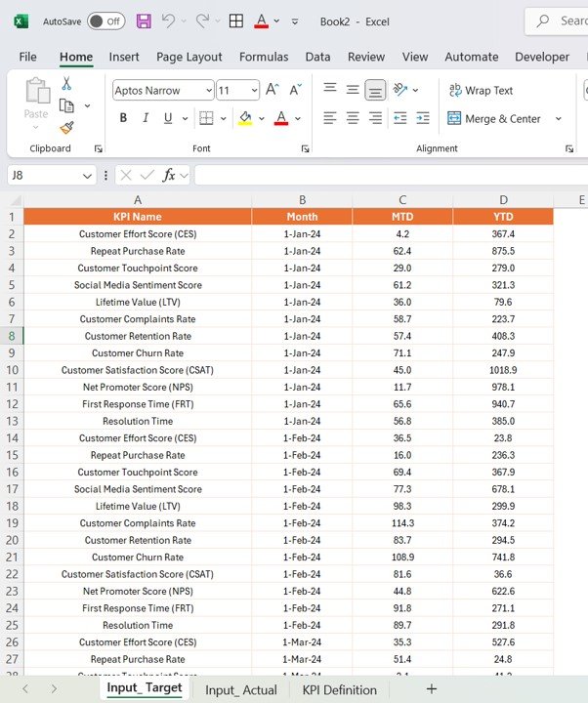Toggle Italic formatting
The image size is (588, 703).
click(146, 118)
